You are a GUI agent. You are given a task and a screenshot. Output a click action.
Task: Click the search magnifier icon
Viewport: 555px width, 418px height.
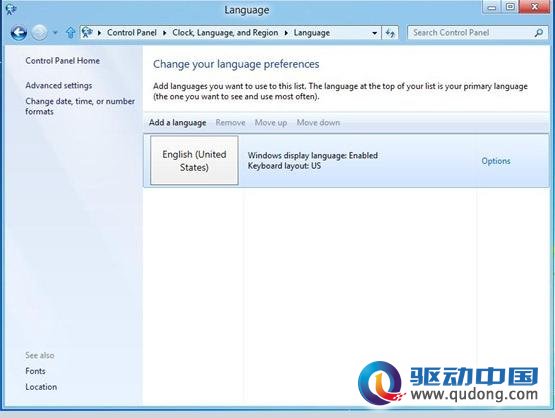(x=538, y=33)
